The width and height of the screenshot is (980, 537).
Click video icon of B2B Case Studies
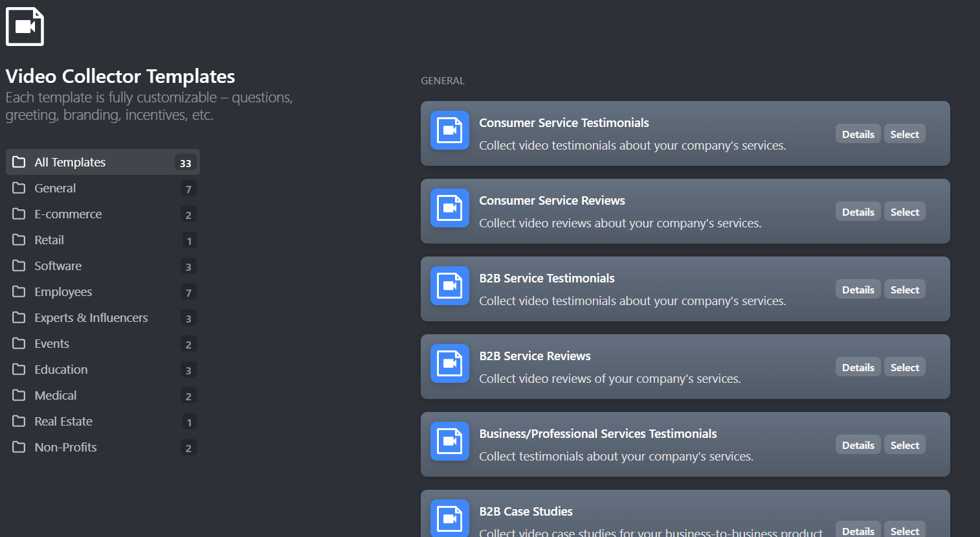coord(450,518)
